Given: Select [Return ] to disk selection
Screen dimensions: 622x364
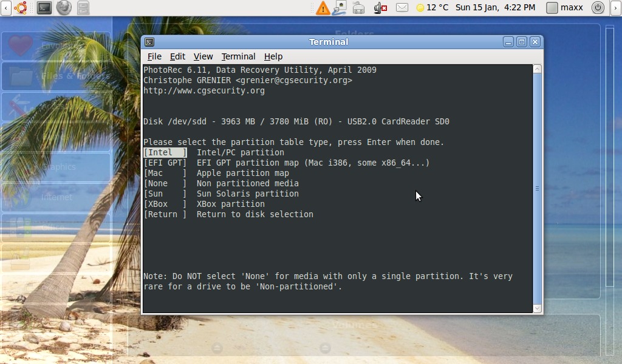Looking at the screenshot, I should pyautogui.click(x=165, y=214).
